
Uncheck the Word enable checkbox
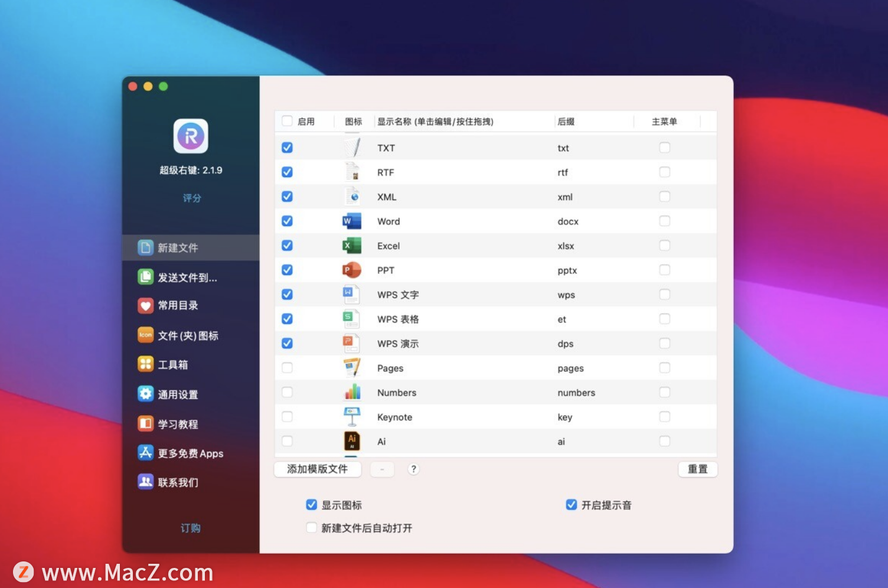pos(287,221)
